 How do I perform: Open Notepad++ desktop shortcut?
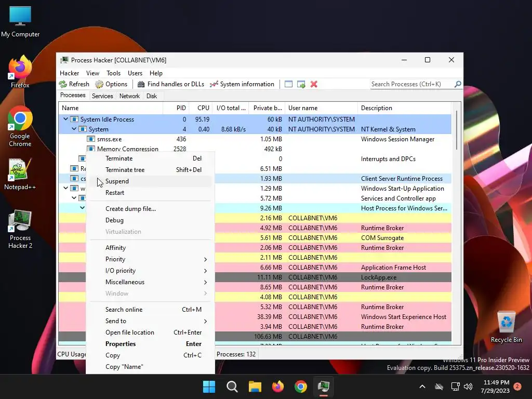(x=20, y=174)
